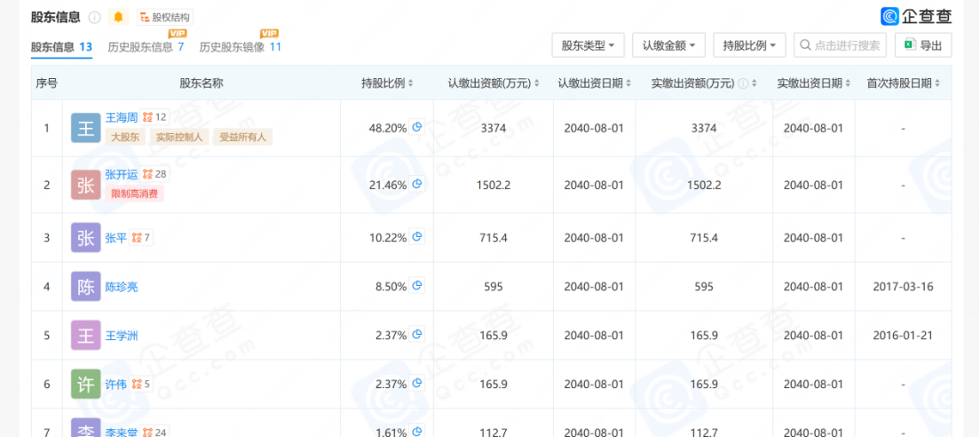The width and height of the screenshot is (980, 437).
Task: Click the 股东名称 column header
Action: (202, 83)
